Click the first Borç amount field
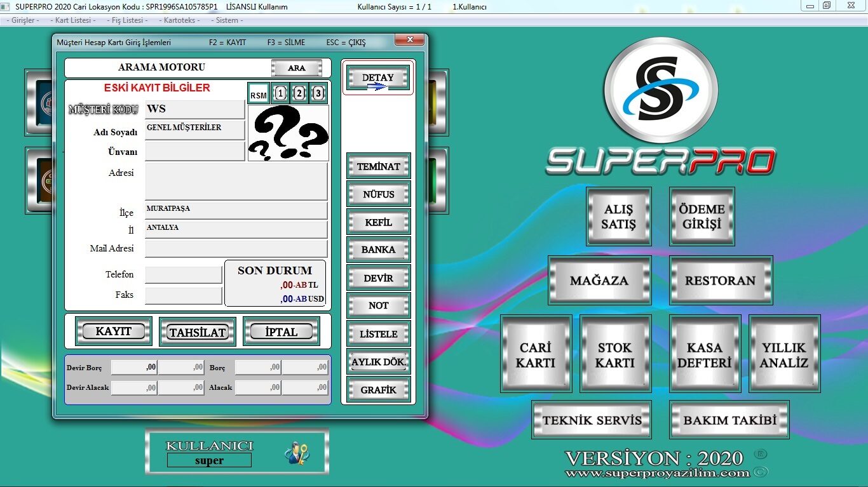 pos(258,367)
